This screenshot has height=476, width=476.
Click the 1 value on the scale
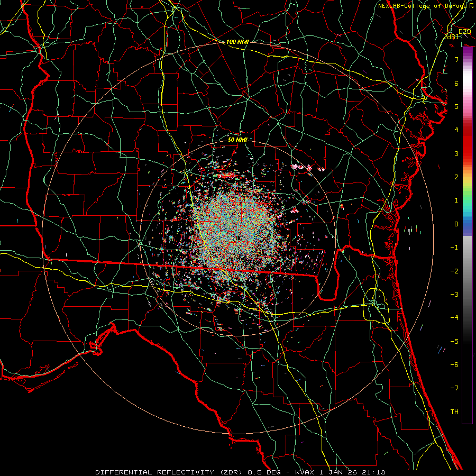coord(456,200)
